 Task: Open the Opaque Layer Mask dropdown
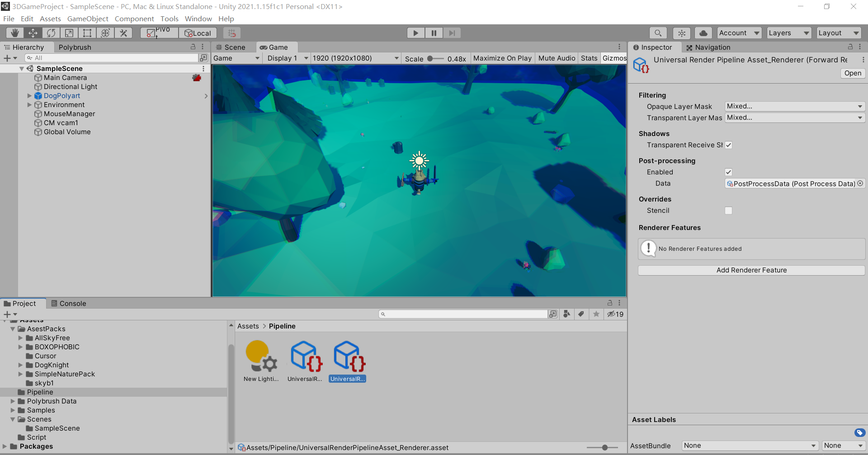click(x=794, y=106)
